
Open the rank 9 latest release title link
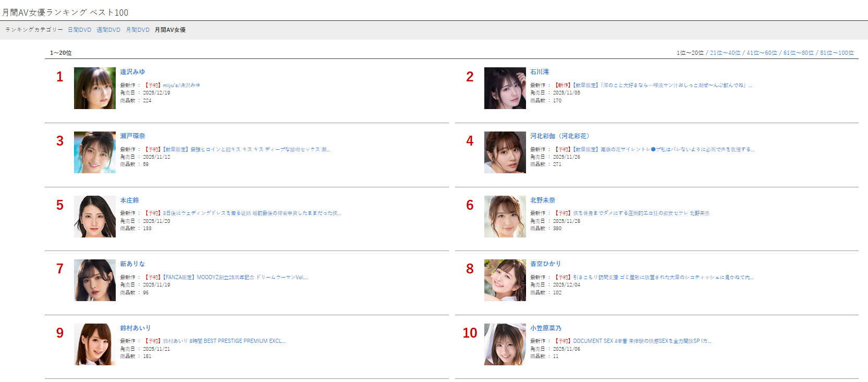point(224,341)
